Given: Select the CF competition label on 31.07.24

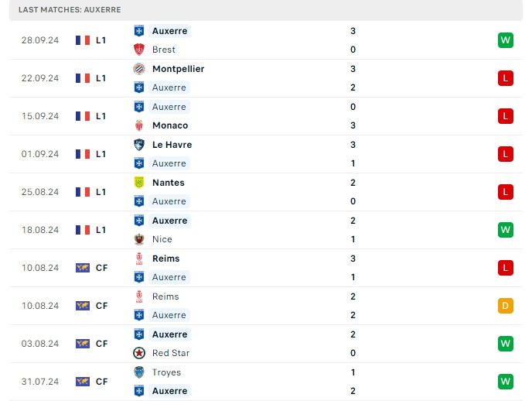Looking at the screenshot, I should pyautogui.click(x=101, y=382).
